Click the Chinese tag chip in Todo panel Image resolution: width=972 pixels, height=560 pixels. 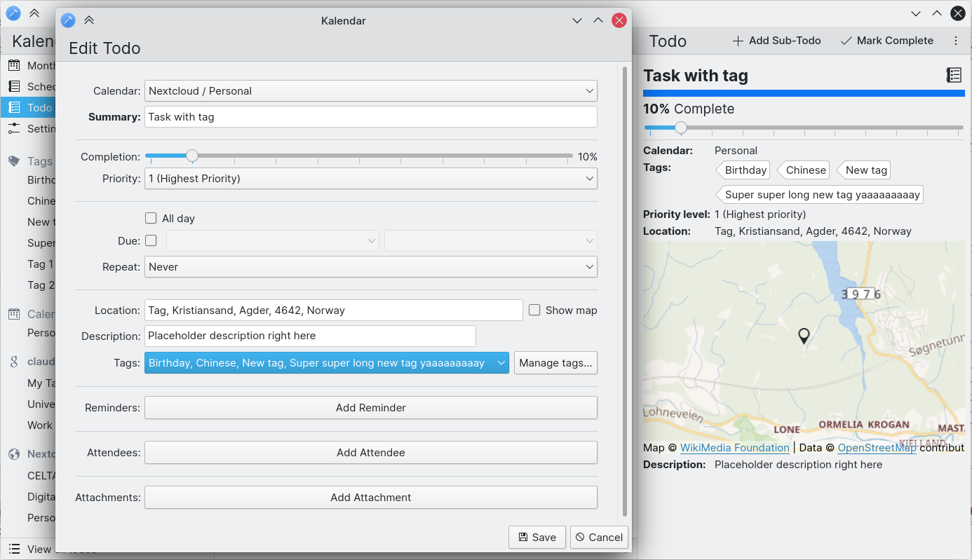(x=803, y=170)
